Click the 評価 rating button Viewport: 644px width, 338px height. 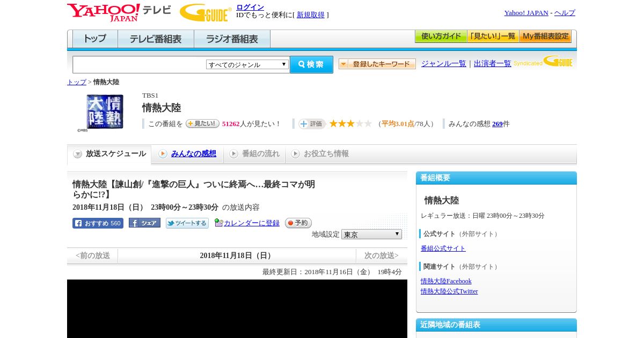(312, 124)
